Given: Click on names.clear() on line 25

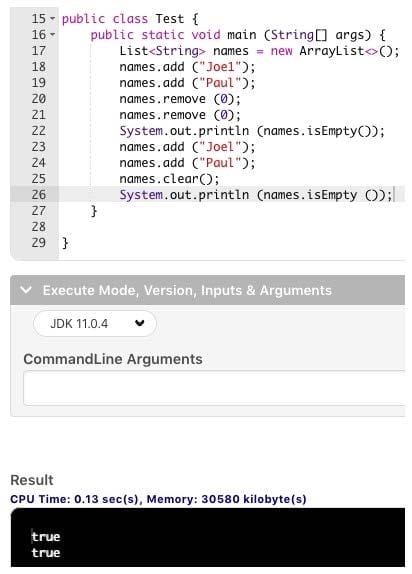Looking at the screenshot, I should pos(169,179).
